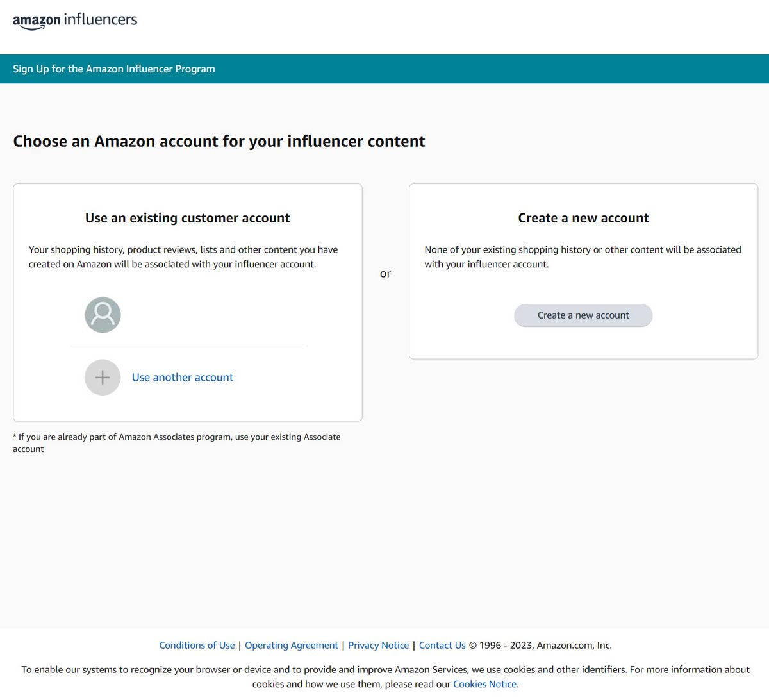Click the Amazon Influencers logo

coord(75,21)
